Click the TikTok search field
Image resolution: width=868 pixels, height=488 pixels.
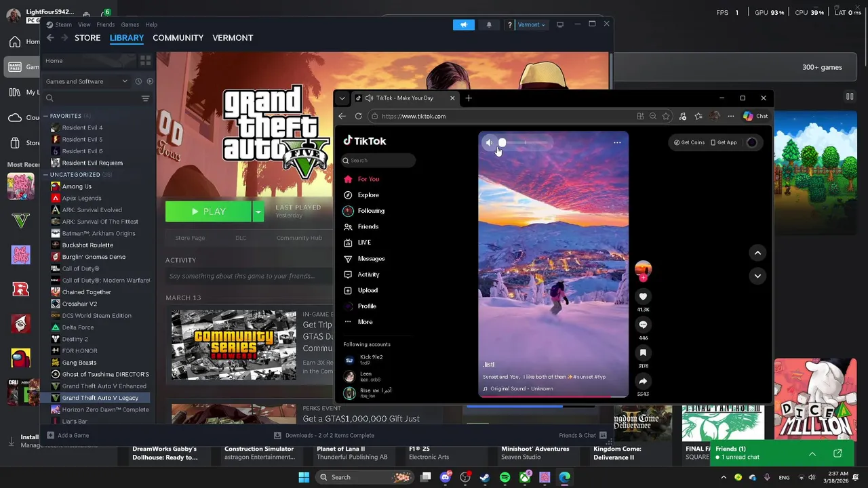pos(378,161)
